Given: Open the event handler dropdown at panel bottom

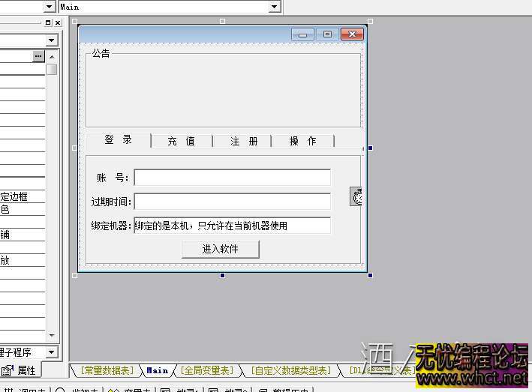Looking at the screenshot, I should pyautogui.click(x=51, y=352).
